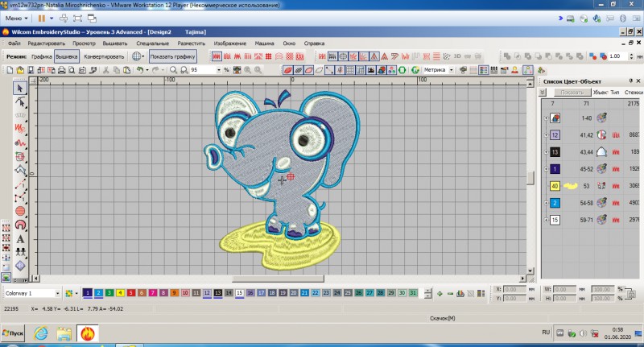Screen dimensions: 644x347
Task: Paste from clipboard icon
Action: (x=127, y=70)
